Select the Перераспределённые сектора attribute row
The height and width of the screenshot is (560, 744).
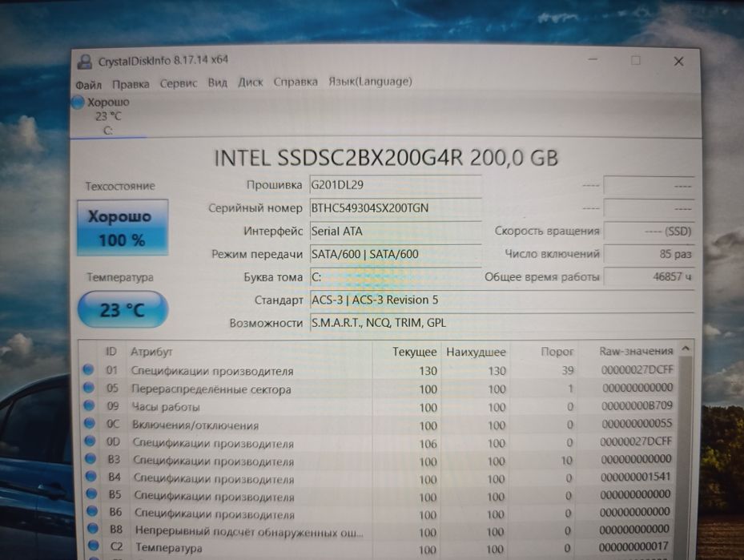click(x=380, y=389)
